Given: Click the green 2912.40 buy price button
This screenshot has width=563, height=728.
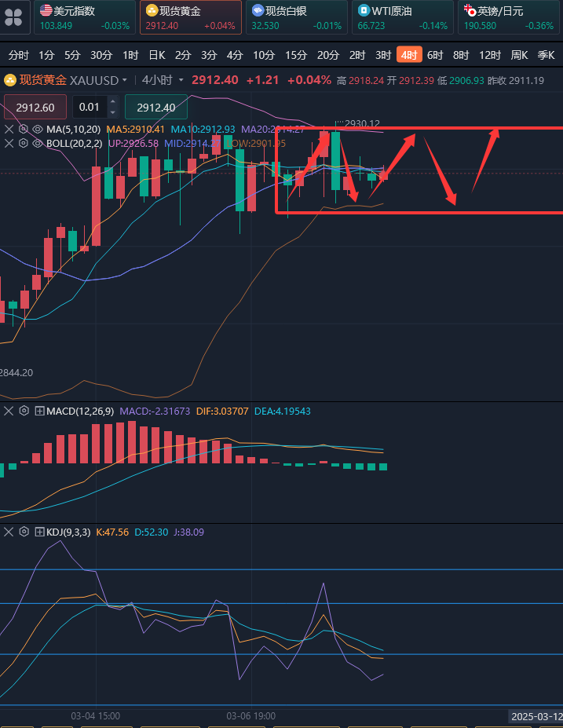Looking at the screenshot, I should point(156,108).
